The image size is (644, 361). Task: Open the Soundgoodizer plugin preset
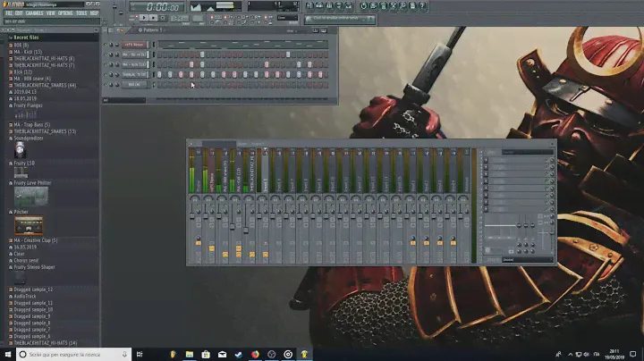pos(30,137)
